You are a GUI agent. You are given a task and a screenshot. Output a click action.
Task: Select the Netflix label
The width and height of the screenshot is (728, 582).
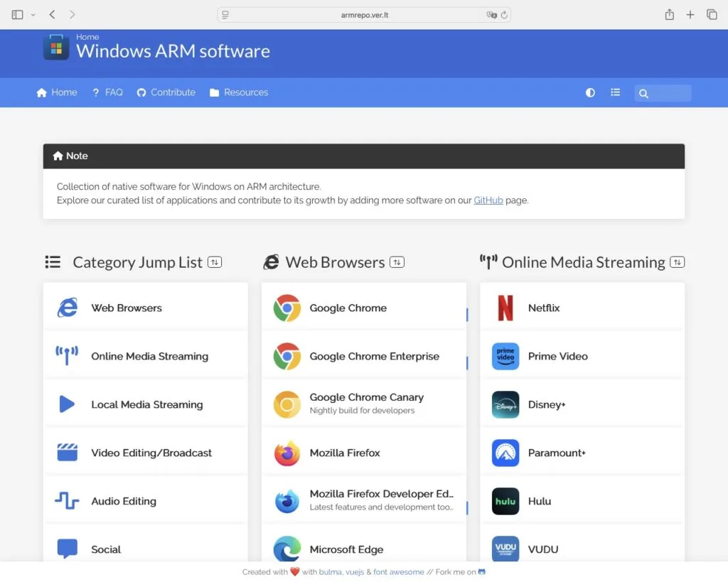(x=544, y=308)
